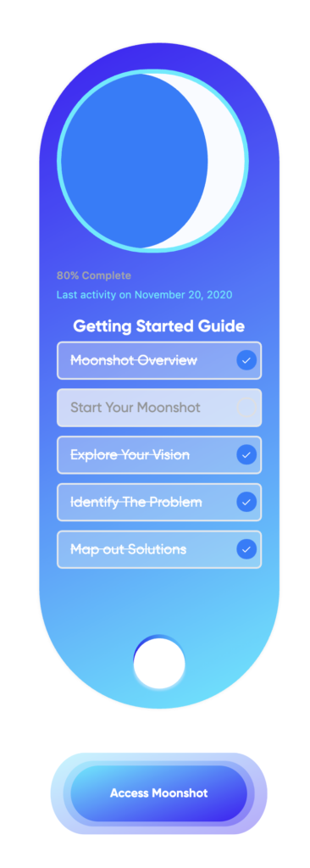
Task: Click the Last activity November 20, 2020 text
Action: [145, 294]
